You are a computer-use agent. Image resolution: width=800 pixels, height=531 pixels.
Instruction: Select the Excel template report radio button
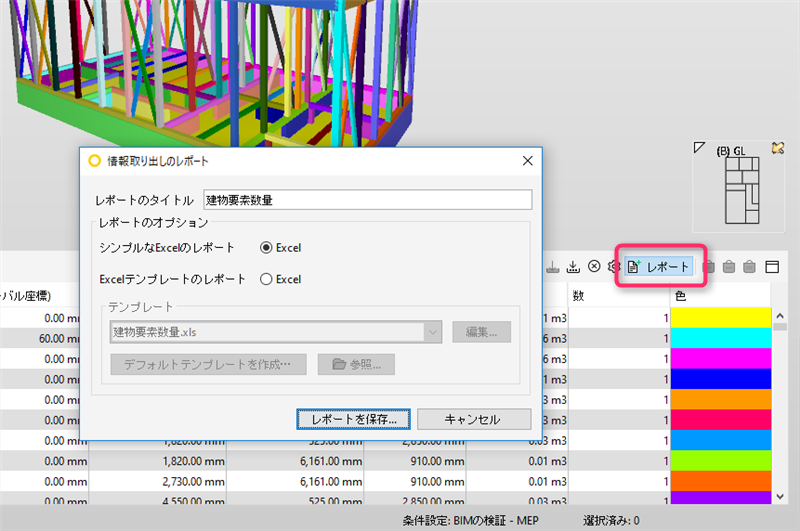tap(266, 280)
